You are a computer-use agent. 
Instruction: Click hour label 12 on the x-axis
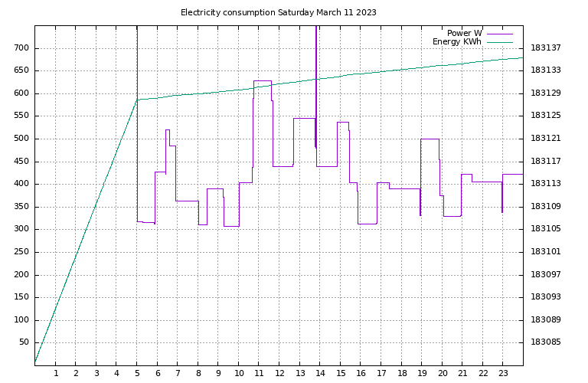tap(279, 374)
